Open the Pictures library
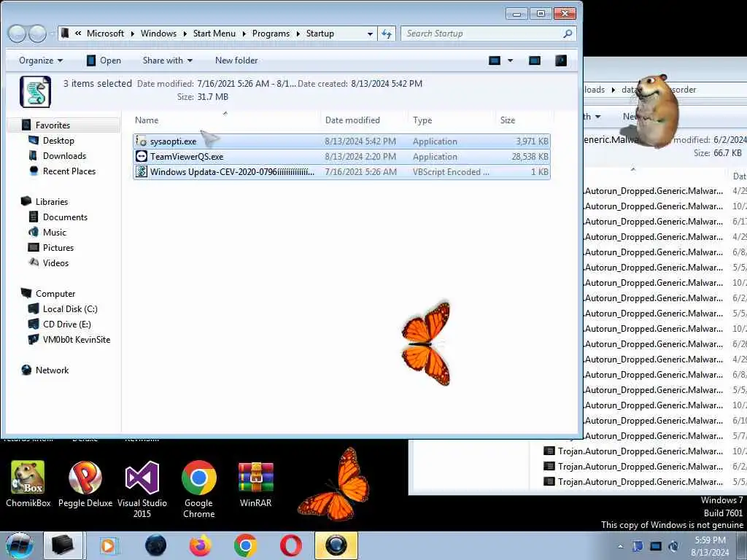Image resolution: width=747 pixels, height=560 pixels. (x=58, y=248)
